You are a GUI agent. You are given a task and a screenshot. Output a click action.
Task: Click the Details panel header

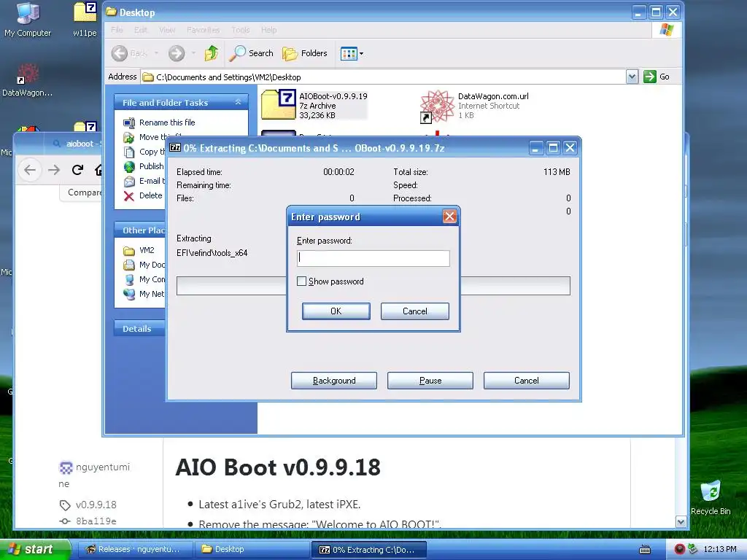point(139,329)
